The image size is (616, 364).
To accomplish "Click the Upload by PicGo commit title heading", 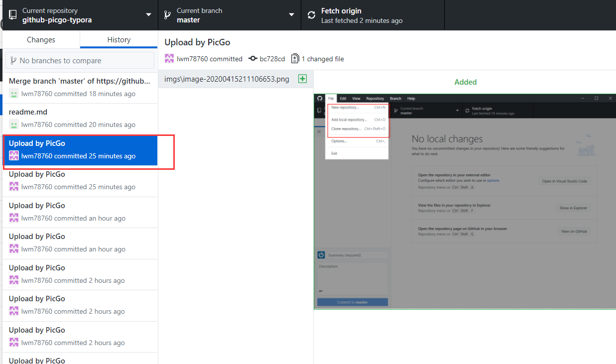I will click(x=197, y=43).
